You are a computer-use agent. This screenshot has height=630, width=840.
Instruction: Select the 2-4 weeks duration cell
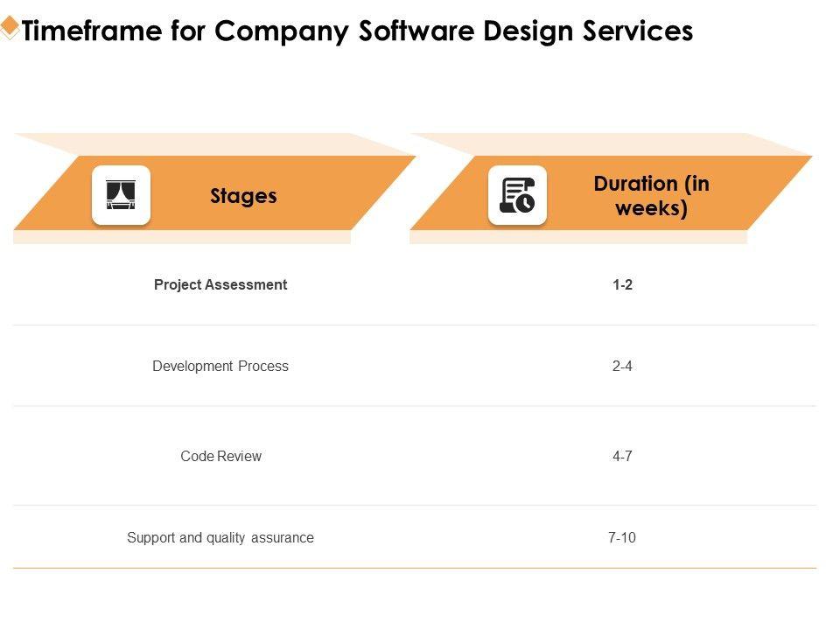point(622,367)
